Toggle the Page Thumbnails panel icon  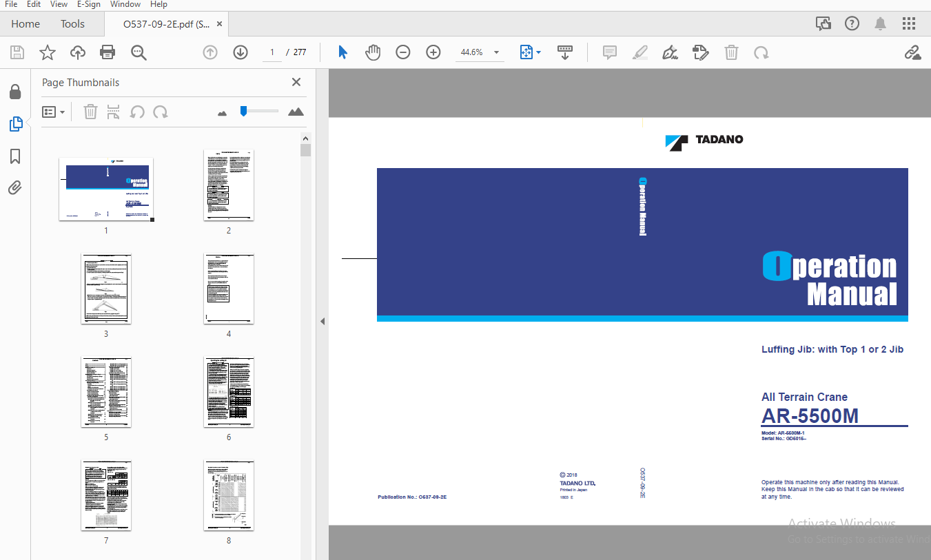(15, 124)
